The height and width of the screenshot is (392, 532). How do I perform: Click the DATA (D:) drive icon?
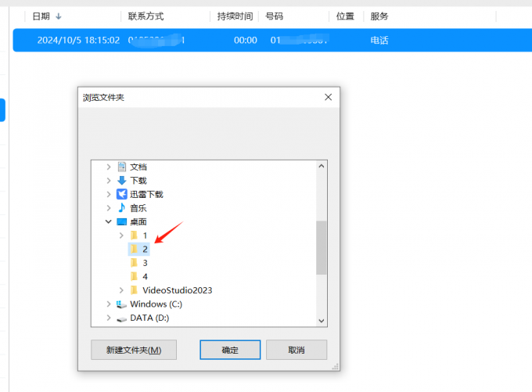[121, 318]
